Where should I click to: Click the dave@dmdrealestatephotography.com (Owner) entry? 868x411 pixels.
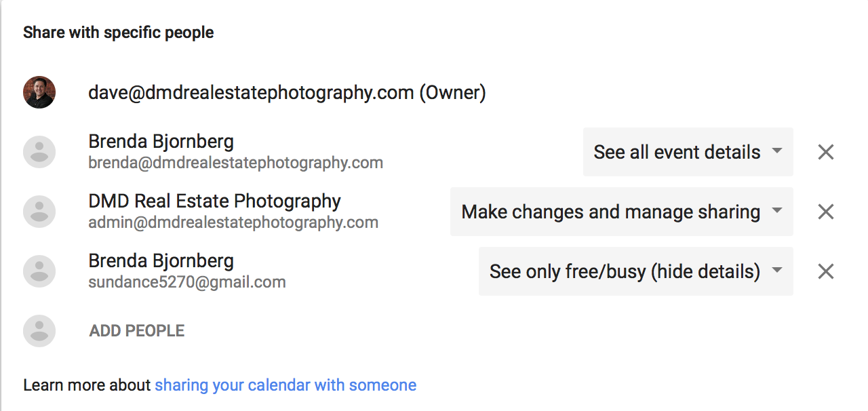(x=287, y=93)
